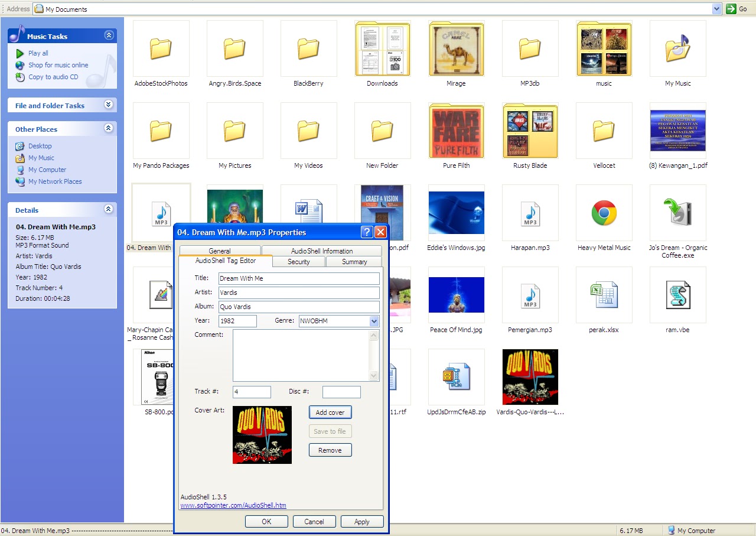The image size is (756, 536).
Task: Open the Downloads folder thumbnail
Action: pyautogui.click(x=382, y=49)
